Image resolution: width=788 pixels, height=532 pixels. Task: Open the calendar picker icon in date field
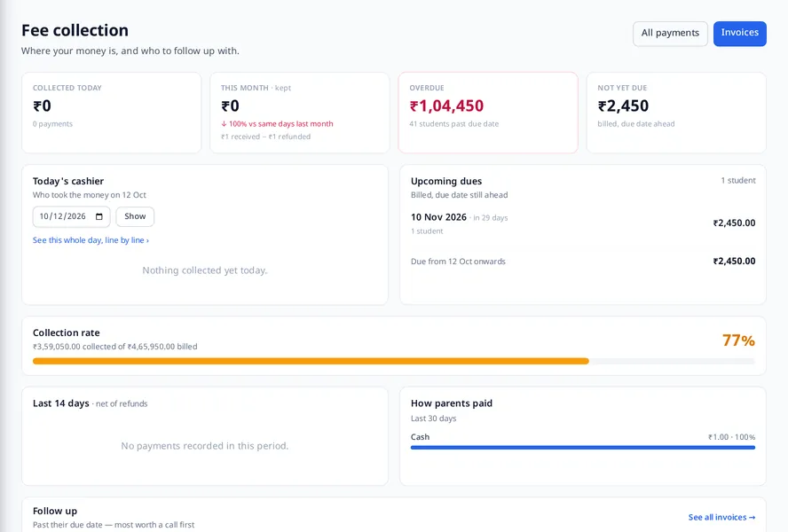click(99, 216)
